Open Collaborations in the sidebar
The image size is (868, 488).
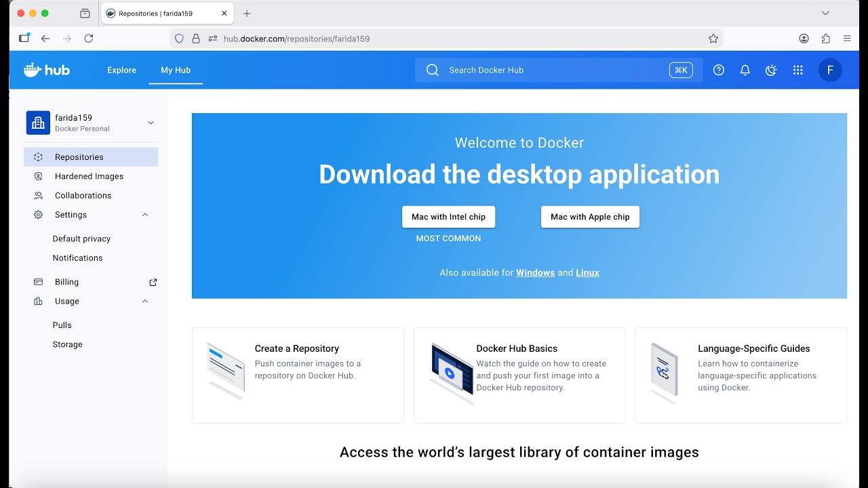pos(91,195)
